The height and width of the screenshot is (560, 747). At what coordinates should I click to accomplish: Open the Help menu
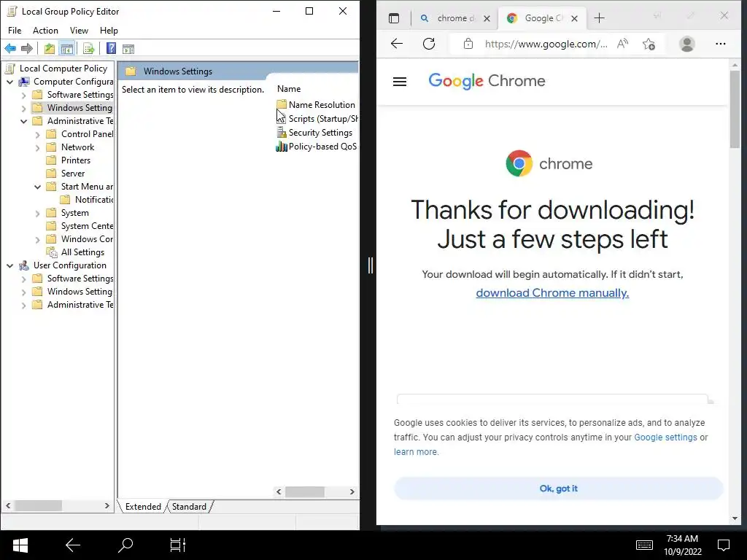(x=109, y=31)
